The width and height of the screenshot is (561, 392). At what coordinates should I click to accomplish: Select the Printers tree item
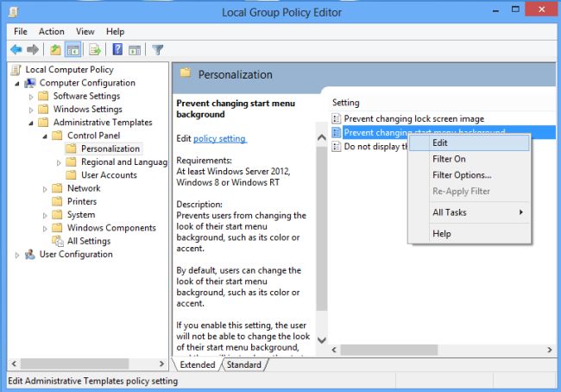[82, 201]
